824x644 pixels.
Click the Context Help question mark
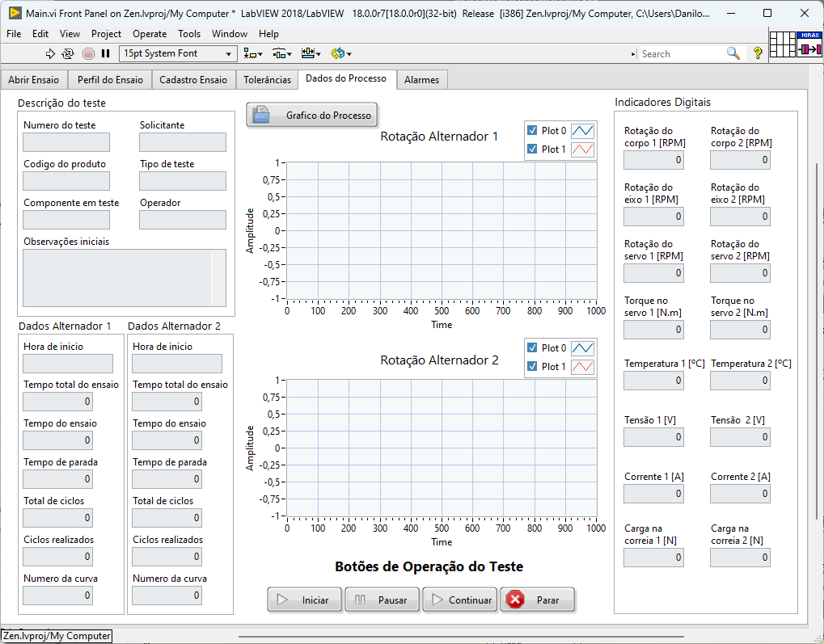point(758,53)
